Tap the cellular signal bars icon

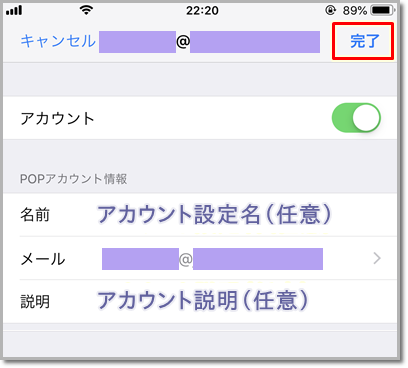(14, 11)
